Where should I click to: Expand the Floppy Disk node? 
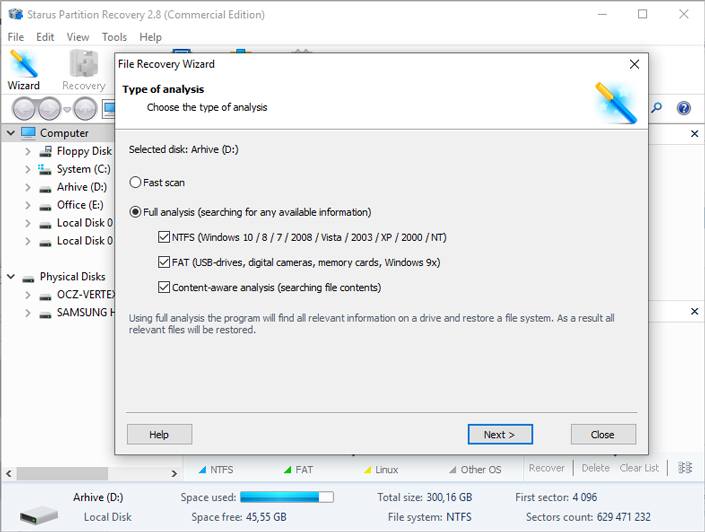tap(27, 151)
